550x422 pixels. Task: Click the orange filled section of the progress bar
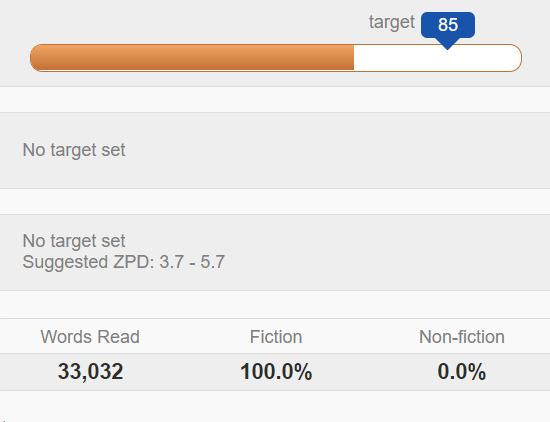pyautogui.click(x=192, y=58)
